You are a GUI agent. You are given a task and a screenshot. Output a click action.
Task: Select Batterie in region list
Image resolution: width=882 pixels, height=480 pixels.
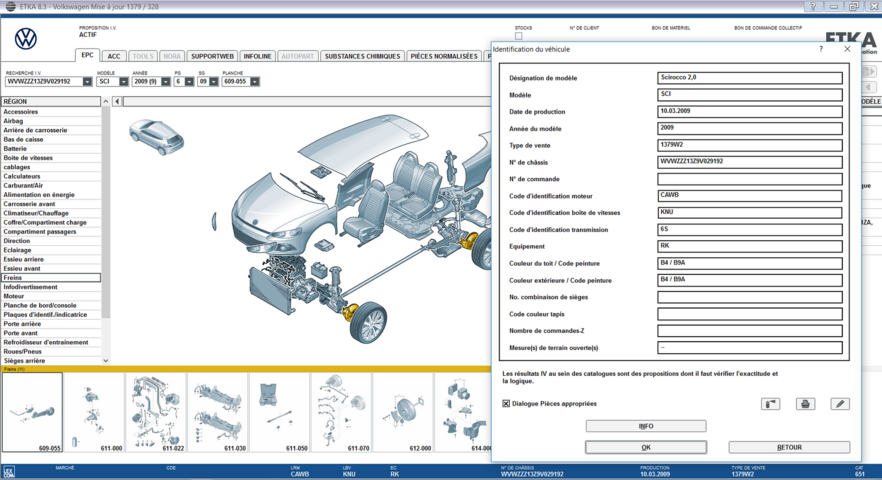51,149
